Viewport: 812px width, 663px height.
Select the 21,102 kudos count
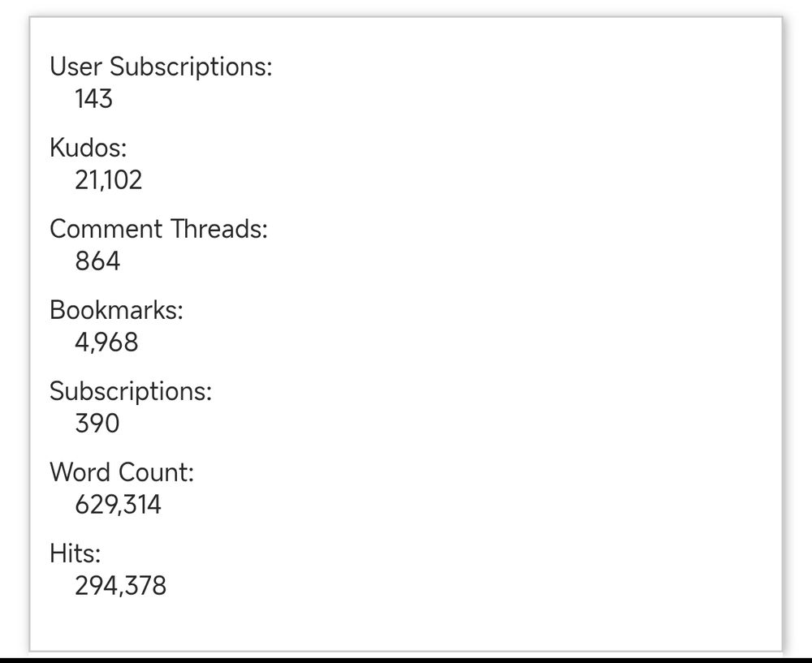[108, 179]
